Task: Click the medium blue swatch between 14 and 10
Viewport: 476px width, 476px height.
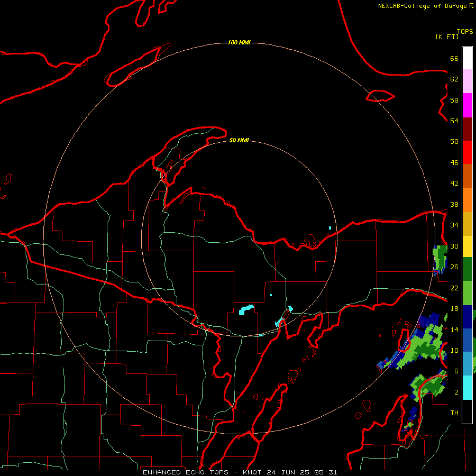Action: [467, 340]
